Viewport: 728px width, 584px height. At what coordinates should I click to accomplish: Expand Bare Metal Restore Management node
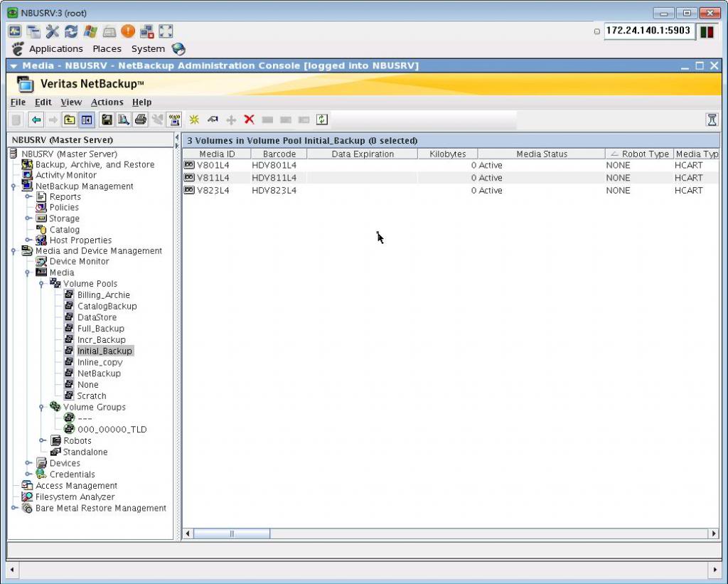[14, 508]
